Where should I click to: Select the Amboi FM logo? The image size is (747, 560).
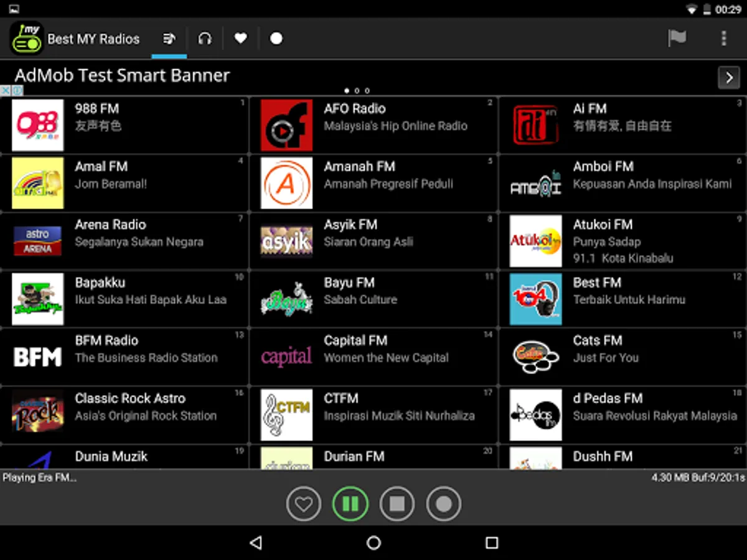[x=535, y=183]
